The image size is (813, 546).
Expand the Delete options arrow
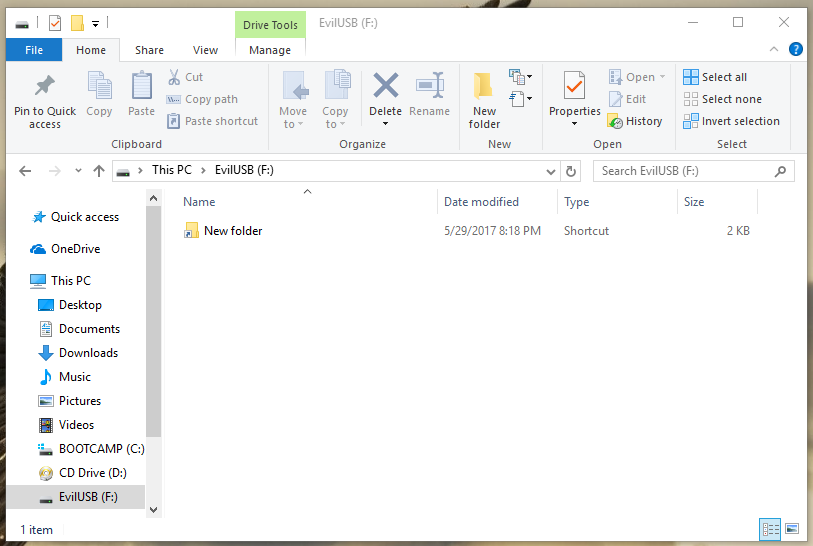click(x=385, y=123)
